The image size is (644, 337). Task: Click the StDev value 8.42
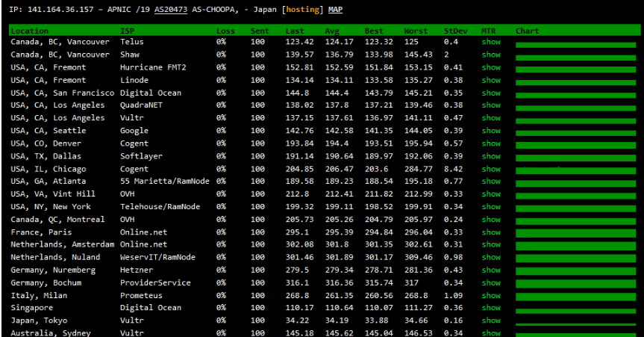(x=454, y=169)
